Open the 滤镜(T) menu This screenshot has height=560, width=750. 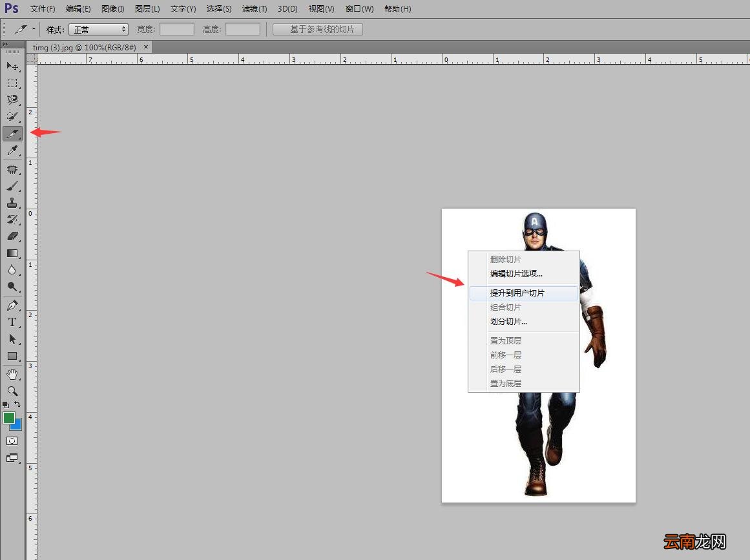pyautogui.click(x=255, y=9)
